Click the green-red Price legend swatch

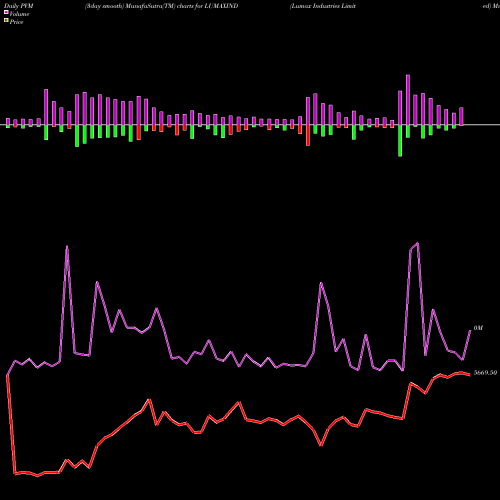6,21
